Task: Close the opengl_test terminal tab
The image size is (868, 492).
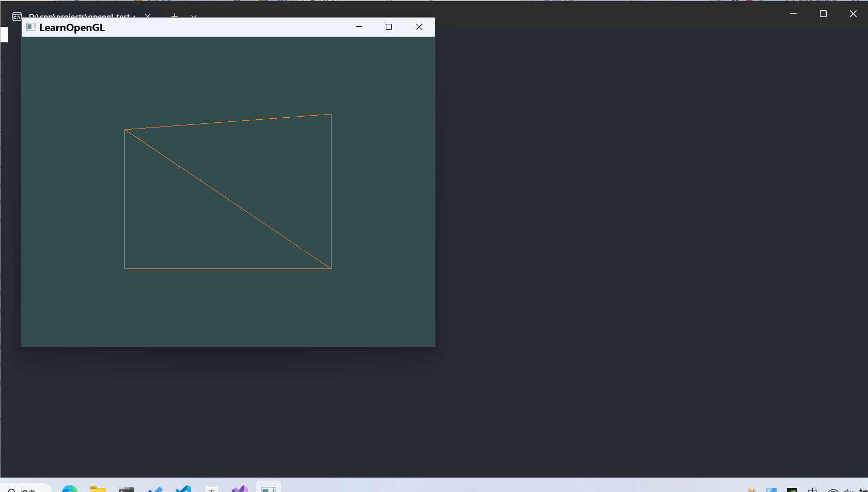Action: 148,15
